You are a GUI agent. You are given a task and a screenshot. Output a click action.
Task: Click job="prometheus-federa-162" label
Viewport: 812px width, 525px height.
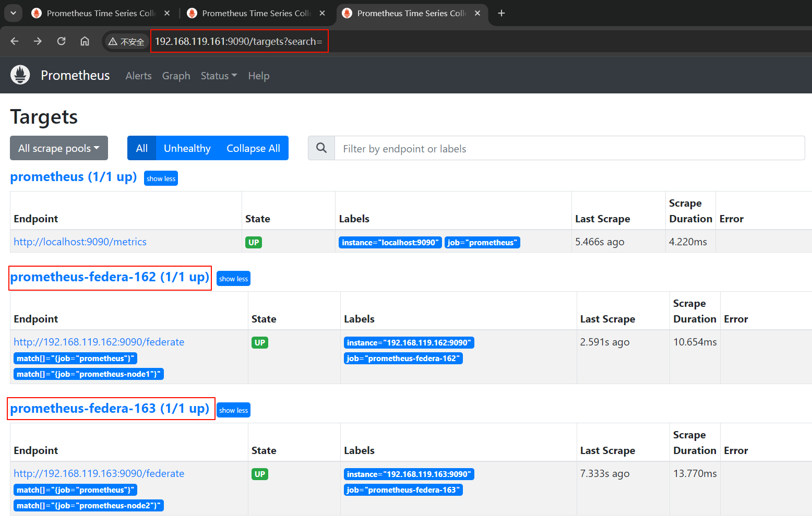(403, 358)
